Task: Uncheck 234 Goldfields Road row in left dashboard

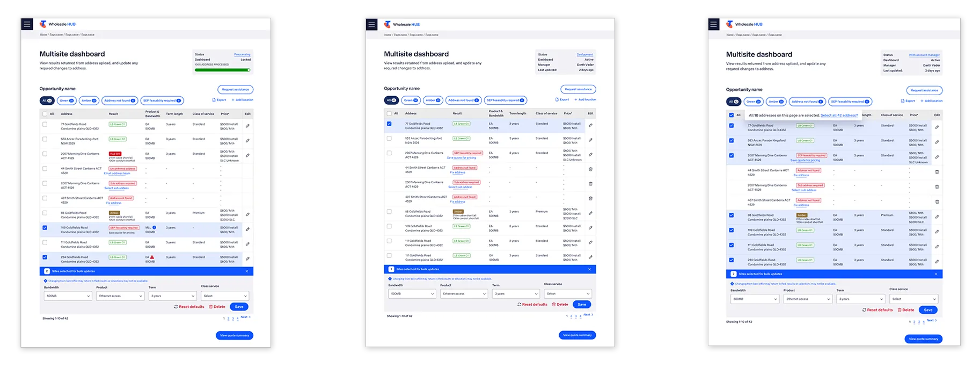Action: tap(45, 257)
